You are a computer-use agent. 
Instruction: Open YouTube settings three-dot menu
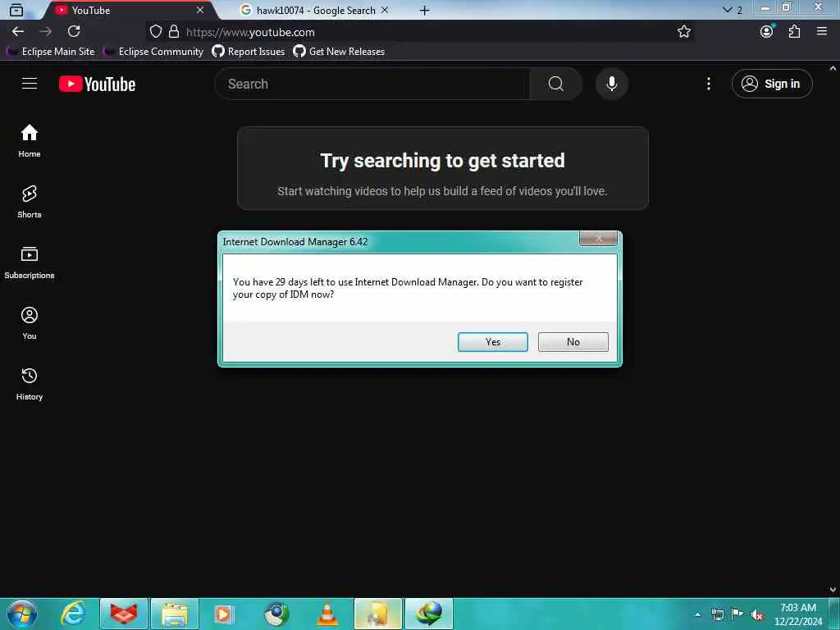(708, 84)
